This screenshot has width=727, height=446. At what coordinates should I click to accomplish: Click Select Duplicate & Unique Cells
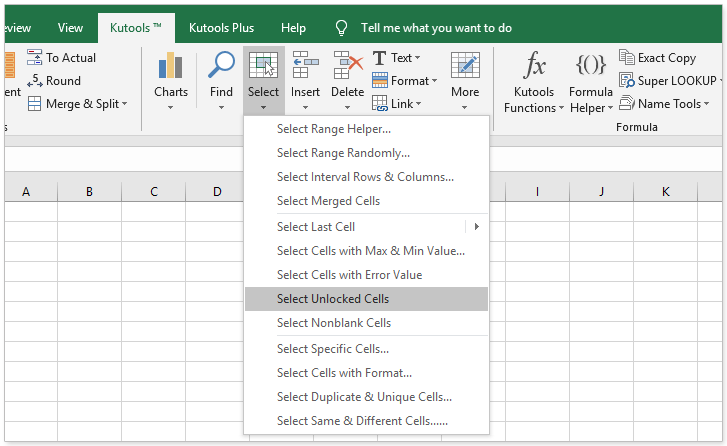point(364,397)
